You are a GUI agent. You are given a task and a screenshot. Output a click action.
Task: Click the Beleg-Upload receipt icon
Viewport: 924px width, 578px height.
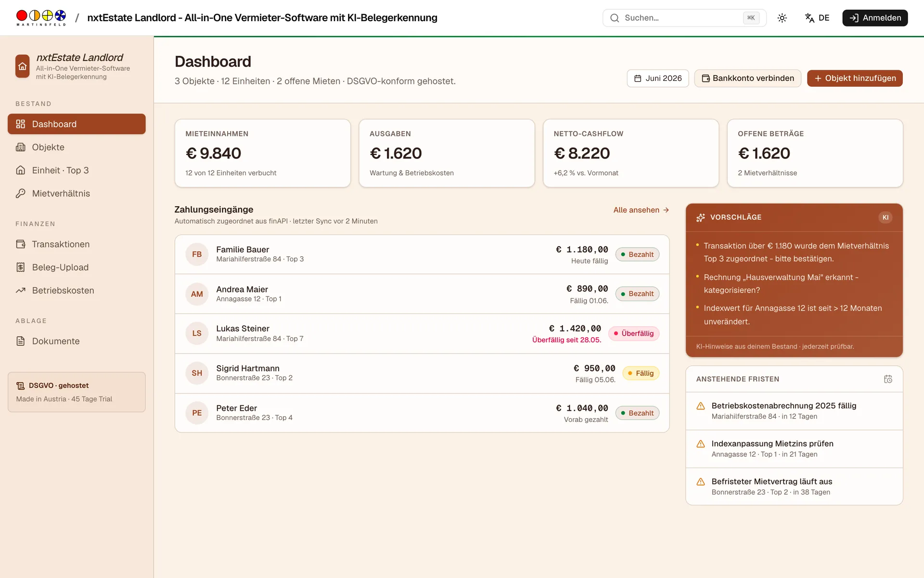point(20,267)
